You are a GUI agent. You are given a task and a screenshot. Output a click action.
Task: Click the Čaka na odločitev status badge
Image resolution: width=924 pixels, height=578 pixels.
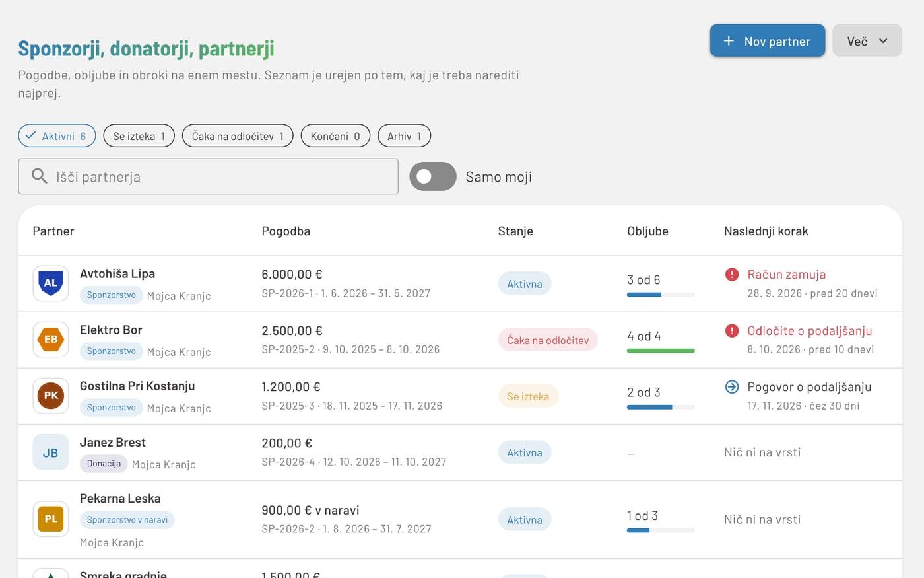click(548, 340)
